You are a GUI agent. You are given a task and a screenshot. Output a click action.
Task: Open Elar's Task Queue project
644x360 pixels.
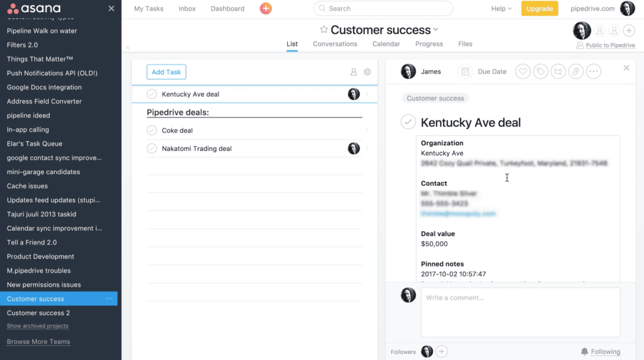pyautogui.click(x=35, y=143)
